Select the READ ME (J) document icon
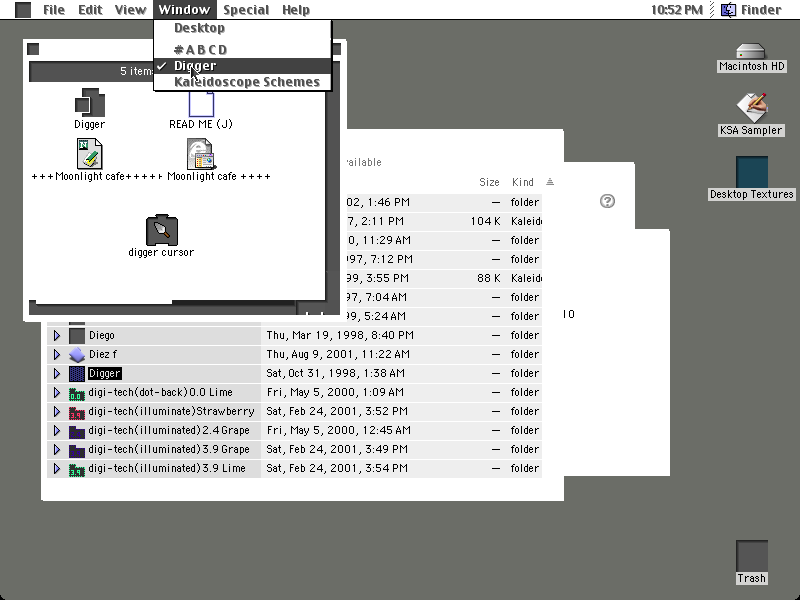 201,105
